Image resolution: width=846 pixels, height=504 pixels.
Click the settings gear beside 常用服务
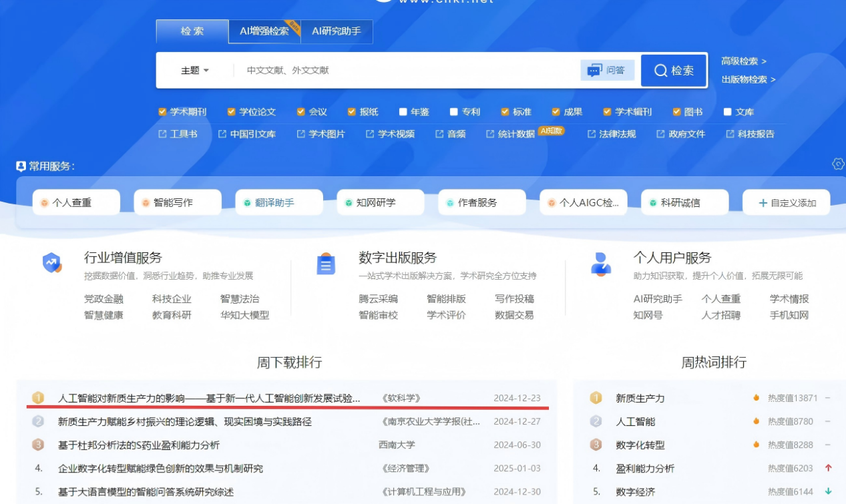(x=838, y=164)
